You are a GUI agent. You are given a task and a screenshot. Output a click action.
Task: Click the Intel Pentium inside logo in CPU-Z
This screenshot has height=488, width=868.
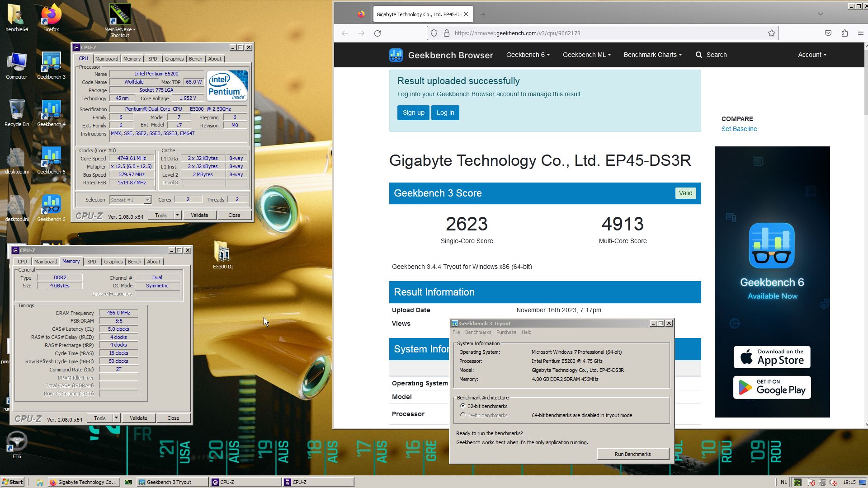click(x=227, y=85)
